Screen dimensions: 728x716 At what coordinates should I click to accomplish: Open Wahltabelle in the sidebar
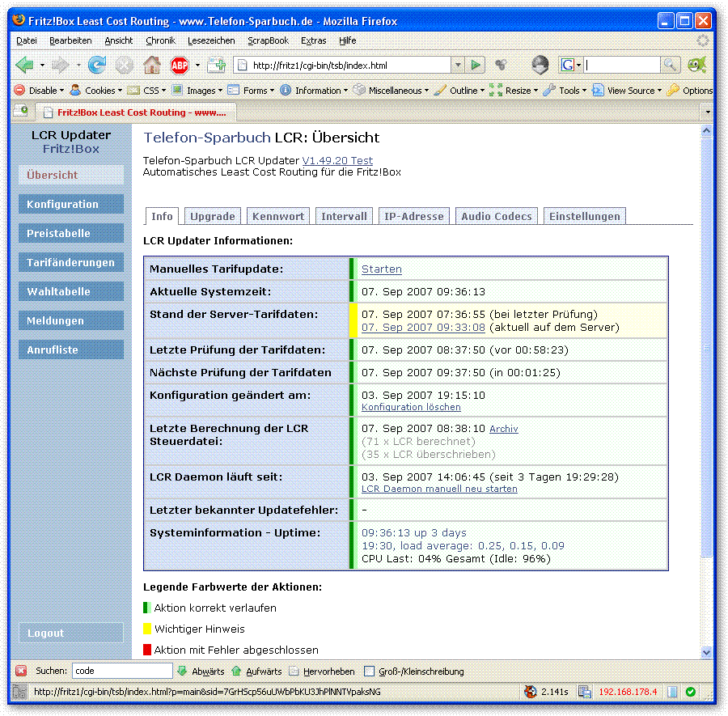tap(71, 291)
